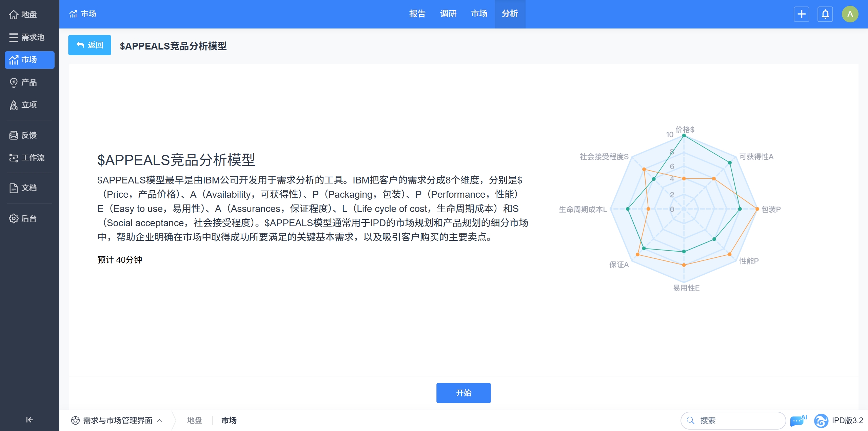Open the 需求池 sidebar item

29,37
